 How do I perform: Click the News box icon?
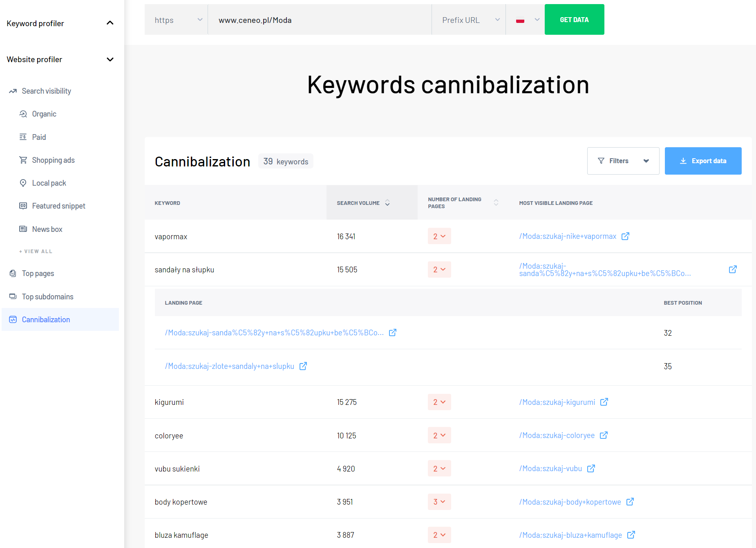[x=24, y=229]
